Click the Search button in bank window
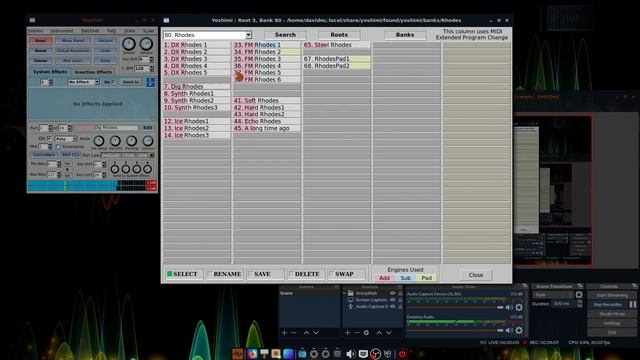Screen dimensions: 640x360 (285, 35)
